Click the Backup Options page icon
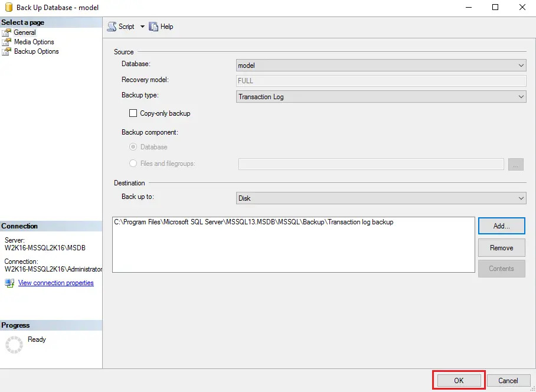 click(x=6, y=51)
